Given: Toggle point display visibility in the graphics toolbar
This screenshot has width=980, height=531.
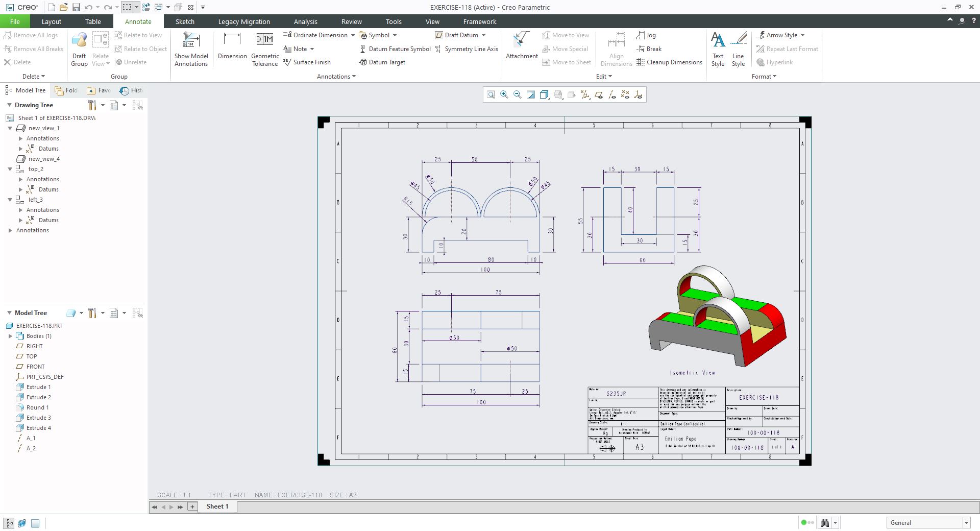Looking at the screenshot, I should click(x=625, y=94).
